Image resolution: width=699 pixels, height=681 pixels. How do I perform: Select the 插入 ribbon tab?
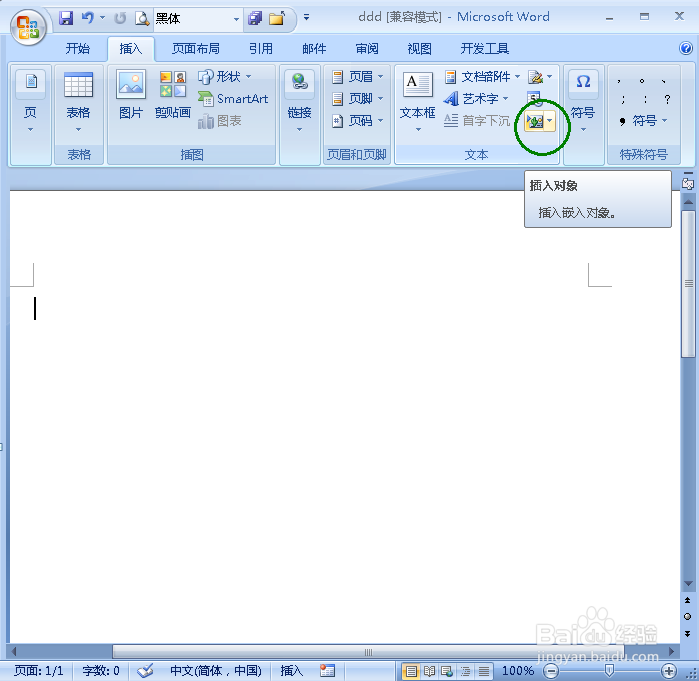131,48
